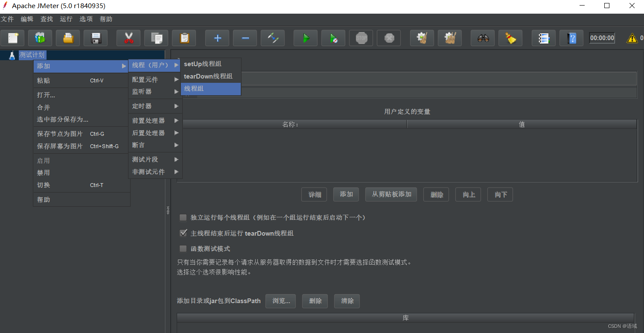Click the 详细 button
This screenshot has height=333, width=644.
point(315,195)
